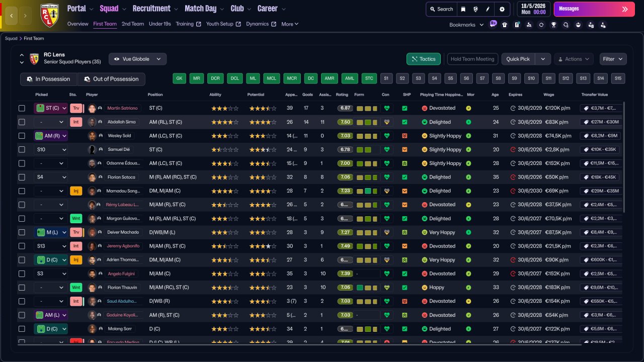The height and width of the screenshot is (362, 644).
Task: Switch to the 2nd Team tab
Action: [133, 24]
